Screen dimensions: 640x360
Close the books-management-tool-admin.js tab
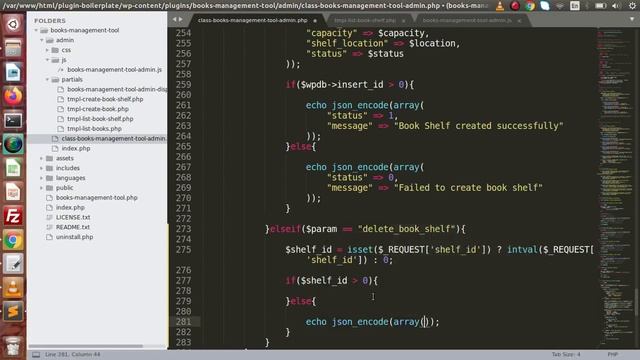click(519, 20)
